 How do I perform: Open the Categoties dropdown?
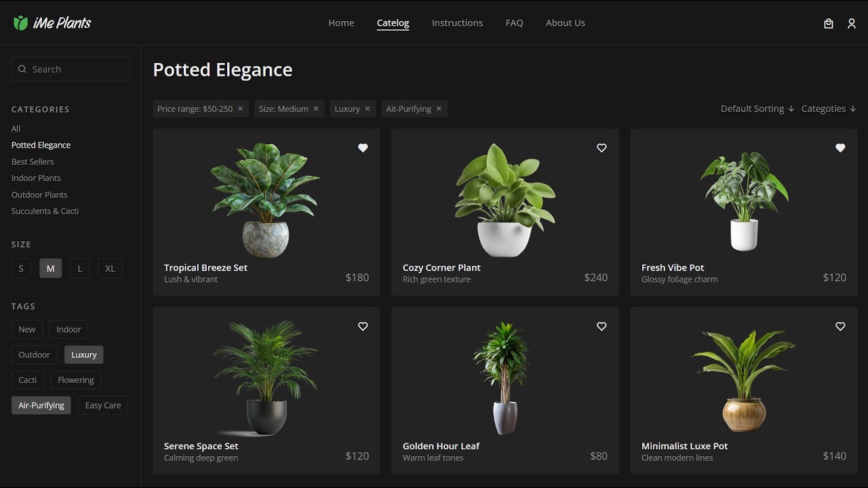[829, 108]
